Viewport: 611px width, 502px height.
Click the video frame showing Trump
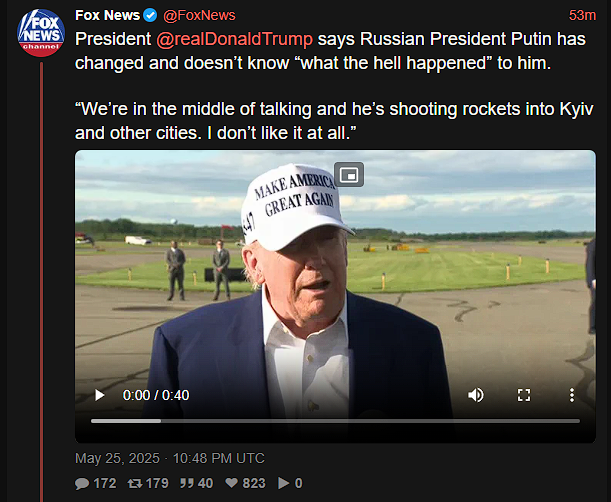pyautogui.click(x=335, y=280)
